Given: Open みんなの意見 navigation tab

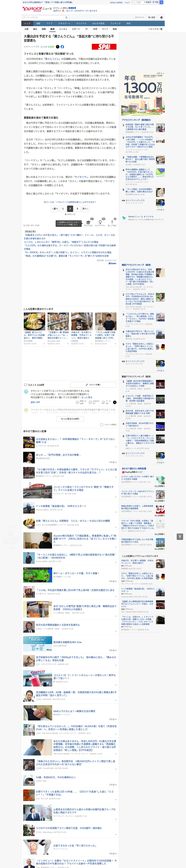Looking at the screenshot, I should tap(99, 24).
